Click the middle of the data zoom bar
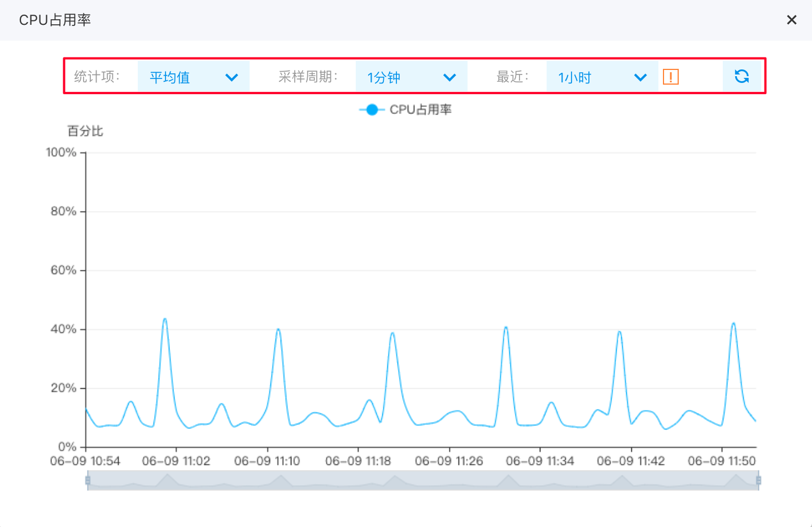812x527 pixels. click(423, 480)
